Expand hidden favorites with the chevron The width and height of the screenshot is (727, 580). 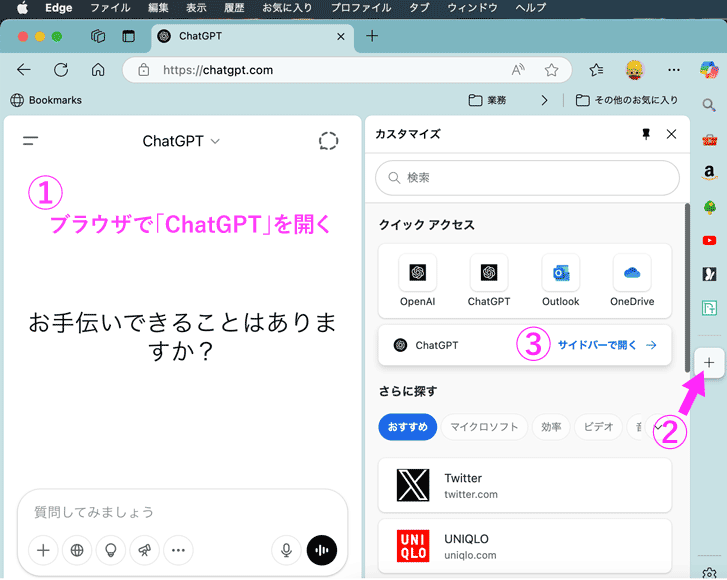pyautogui.click(x=544, y=100)
